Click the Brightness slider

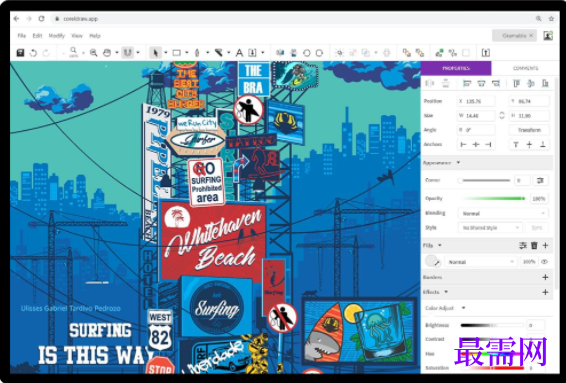coord(492,325)
